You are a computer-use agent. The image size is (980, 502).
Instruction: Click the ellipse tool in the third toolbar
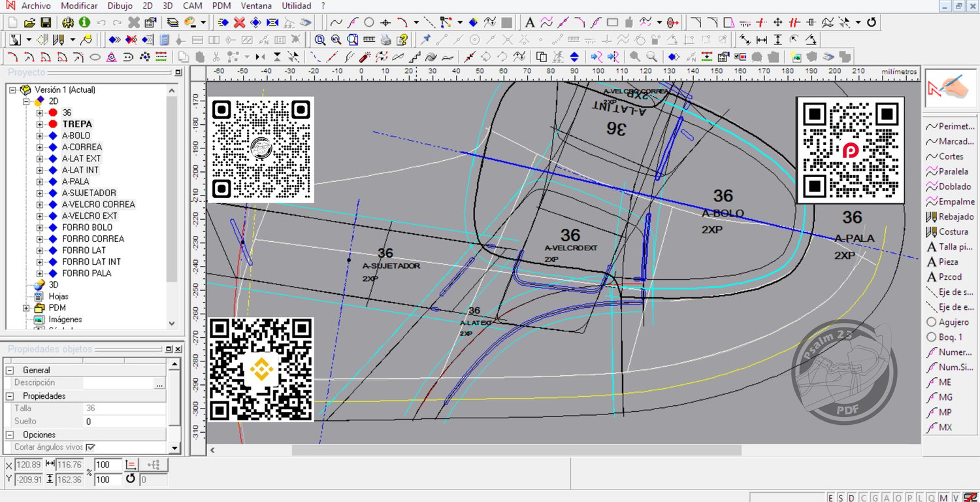tap(95, 56)
